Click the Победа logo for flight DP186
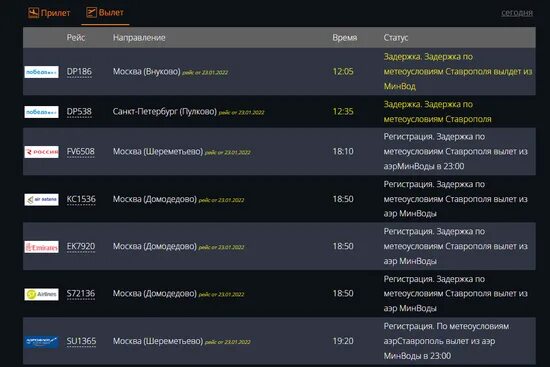This screenshot has width=550, height=367. click(x=41, y=72)
